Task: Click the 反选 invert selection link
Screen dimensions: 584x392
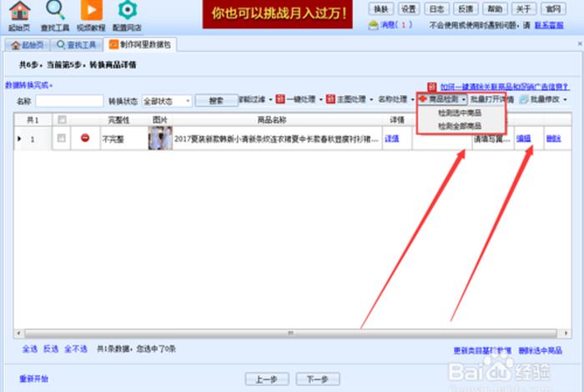Action: [51, 349]
